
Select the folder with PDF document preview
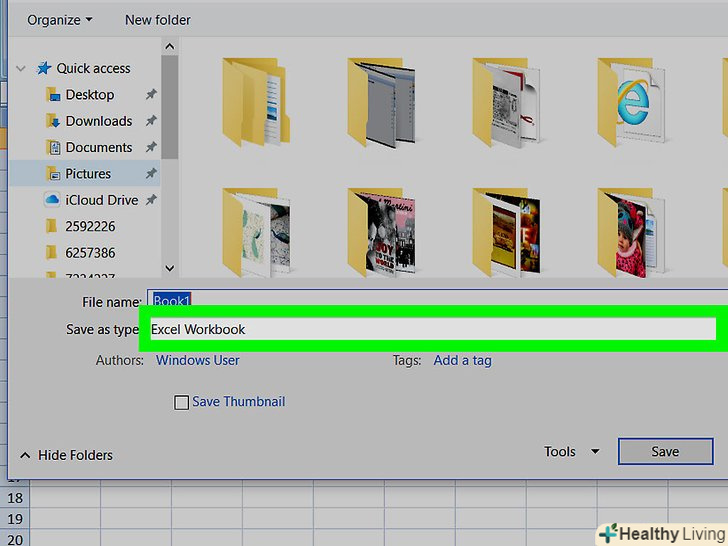point(506,102)
